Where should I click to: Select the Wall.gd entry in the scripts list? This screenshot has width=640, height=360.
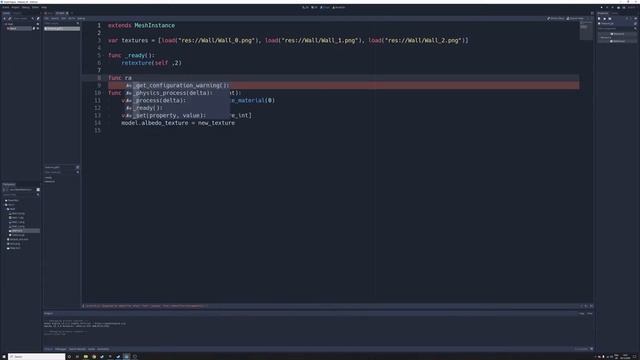[x=62, y=28]
